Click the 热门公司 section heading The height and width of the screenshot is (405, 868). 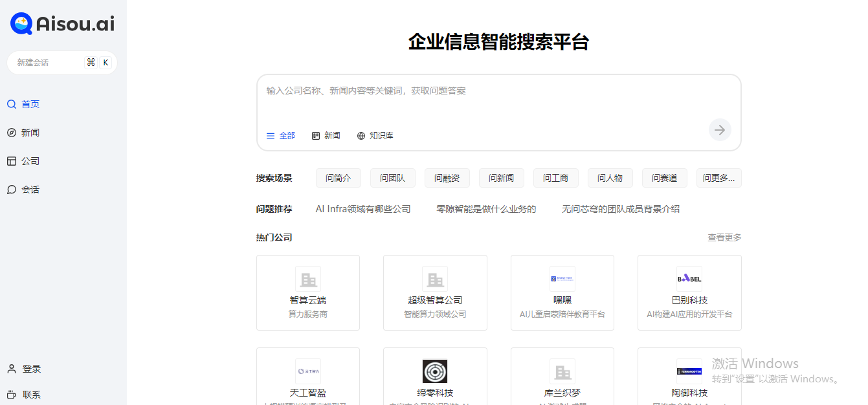(x=274, y=237)
